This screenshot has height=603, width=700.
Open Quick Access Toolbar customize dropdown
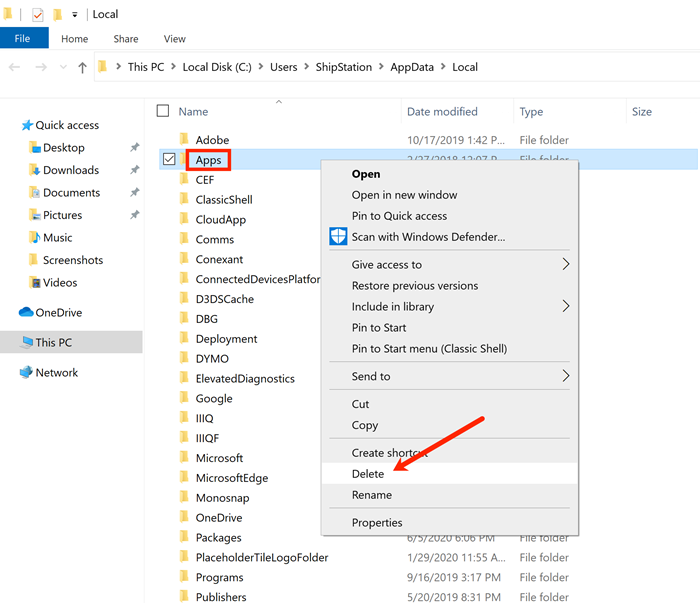click(75, 15)
